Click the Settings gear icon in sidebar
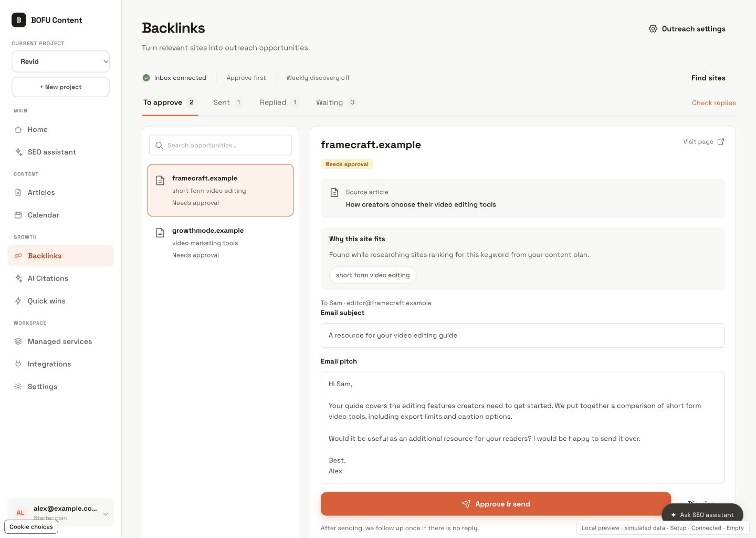756x538 pixels. click(18, 387)
